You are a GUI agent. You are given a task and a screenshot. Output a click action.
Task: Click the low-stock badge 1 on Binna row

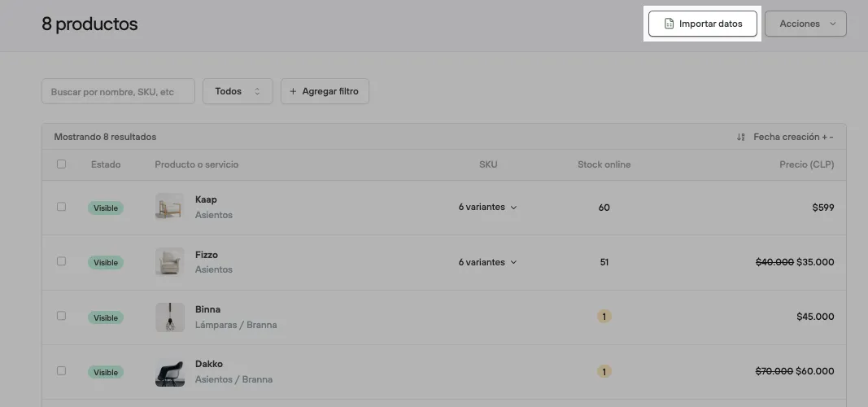[x=604, y=316]
